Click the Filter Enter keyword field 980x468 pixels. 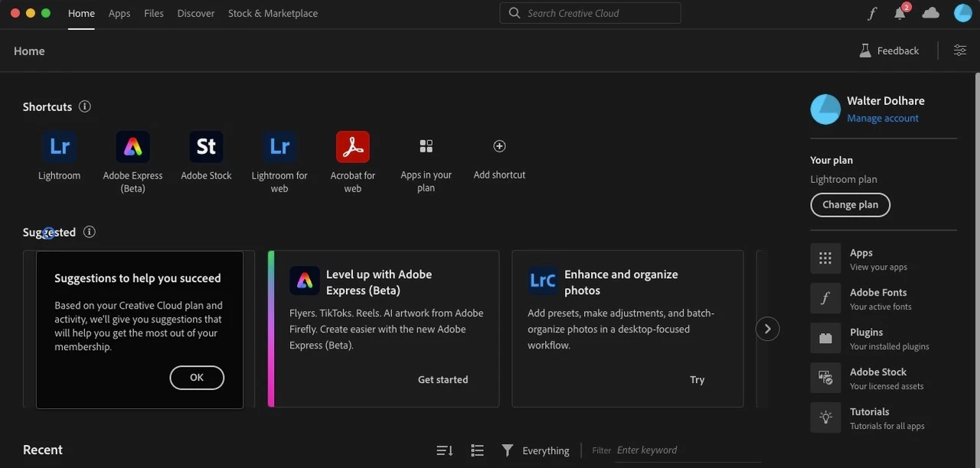point(689,450)
